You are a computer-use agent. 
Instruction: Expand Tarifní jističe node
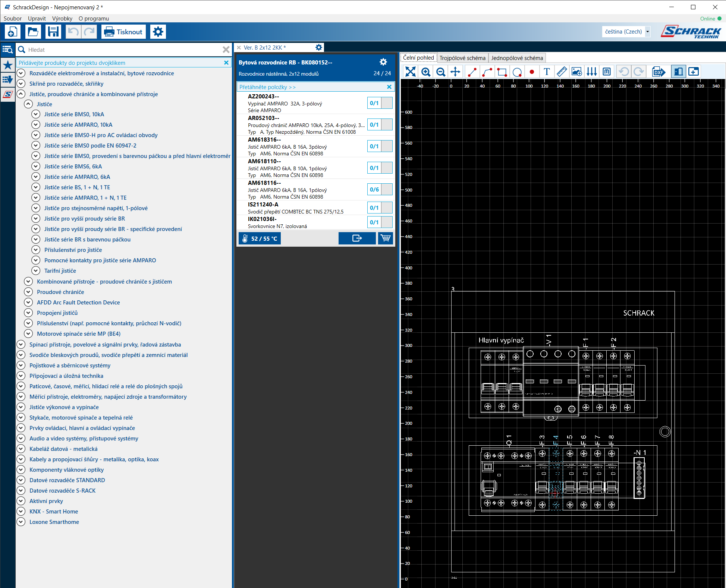point(36,271)
